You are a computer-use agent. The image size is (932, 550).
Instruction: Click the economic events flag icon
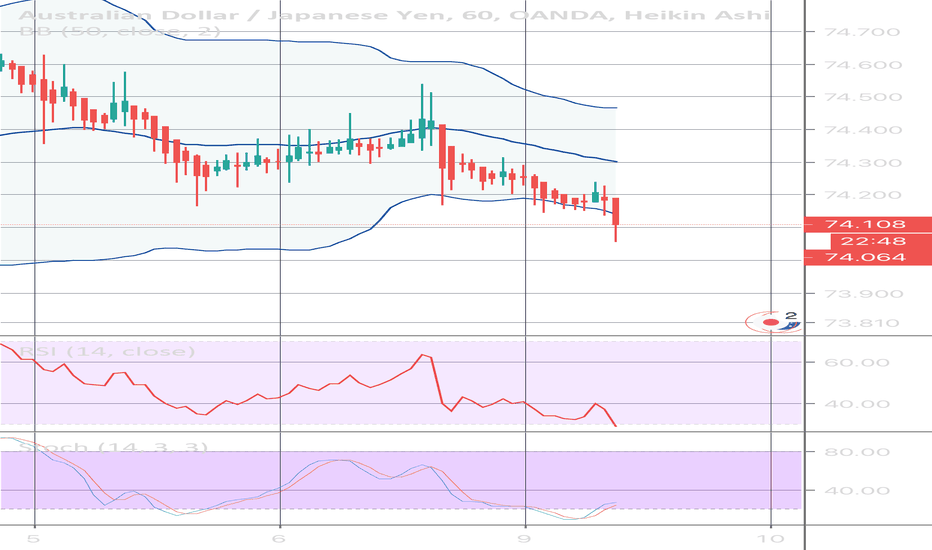pos(773,322)
